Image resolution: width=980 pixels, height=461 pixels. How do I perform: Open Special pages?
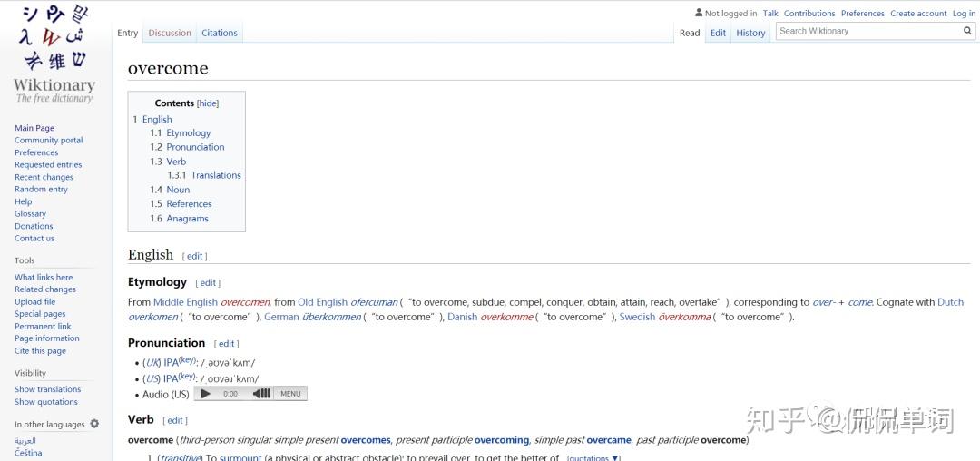[x=40, y=314]
